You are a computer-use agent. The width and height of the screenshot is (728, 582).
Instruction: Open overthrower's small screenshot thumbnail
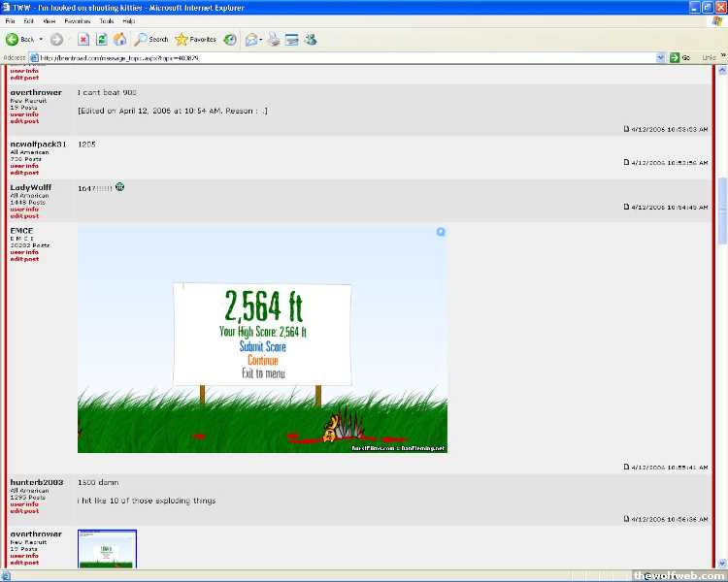point(107,548)
